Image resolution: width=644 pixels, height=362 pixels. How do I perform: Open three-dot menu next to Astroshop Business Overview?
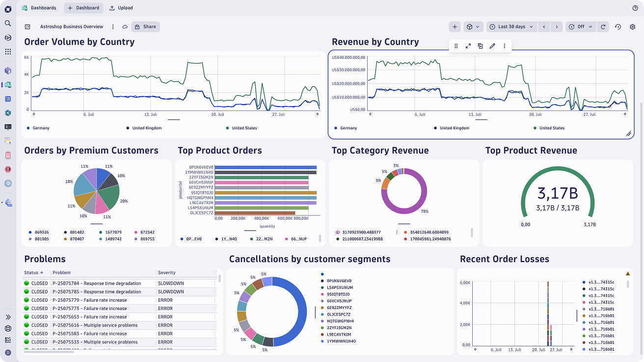113,27
